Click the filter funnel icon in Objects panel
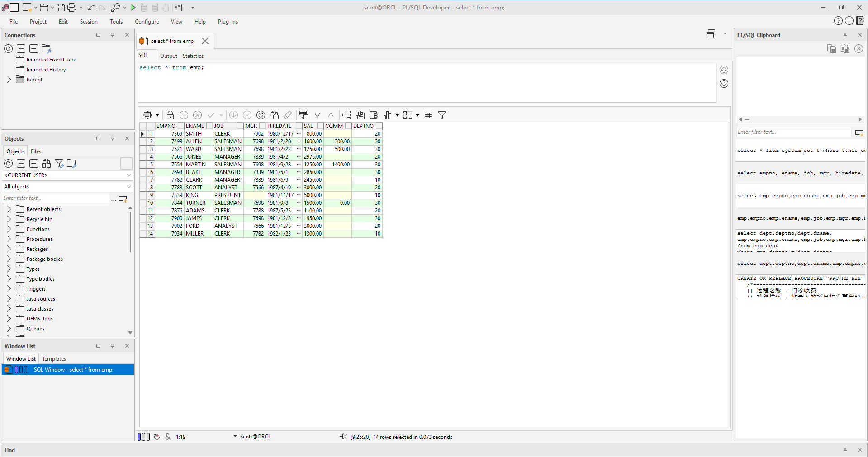 point(59,164)
